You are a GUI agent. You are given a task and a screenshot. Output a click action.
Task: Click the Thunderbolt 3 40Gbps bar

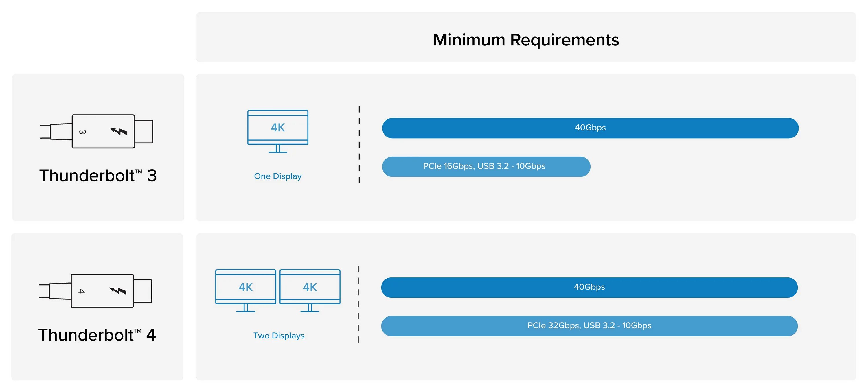coord(590,128)
